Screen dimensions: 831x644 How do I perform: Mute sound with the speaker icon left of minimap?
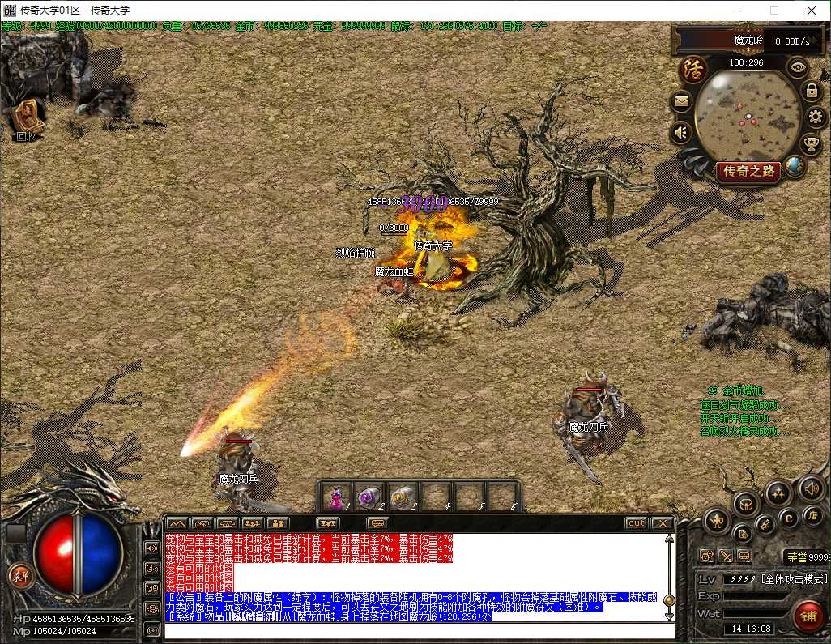pos(681,132)
